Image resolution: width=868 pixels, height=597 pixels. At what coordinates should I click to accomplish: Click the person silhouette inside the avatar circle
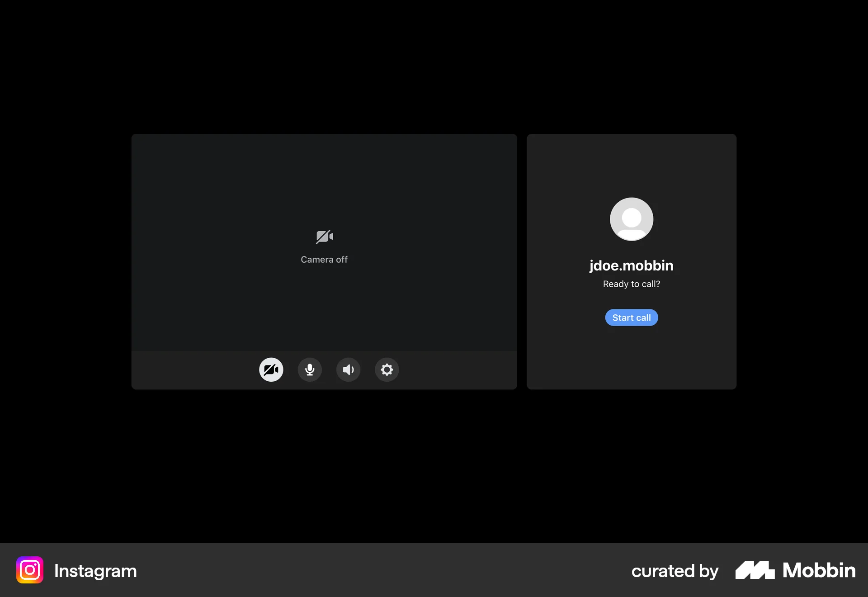coord(631,219)
